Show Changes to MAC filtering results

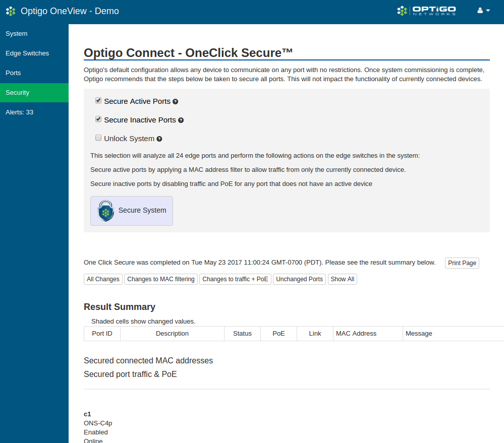(x=161, y=279)
